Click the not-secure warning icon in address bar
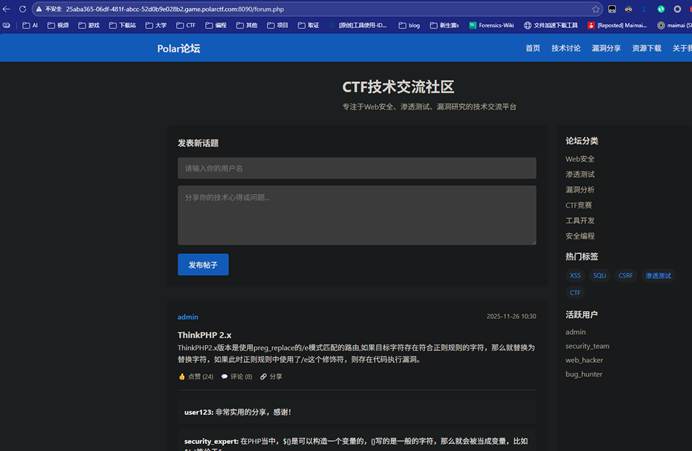This screenshot has width=692, height=451. pyautogui.click(x=39, y=9)
